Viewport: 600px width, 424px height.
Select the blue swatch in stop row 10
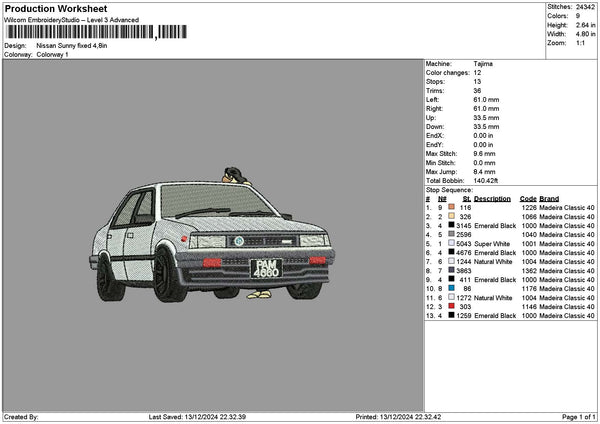(x=452, y=288)
